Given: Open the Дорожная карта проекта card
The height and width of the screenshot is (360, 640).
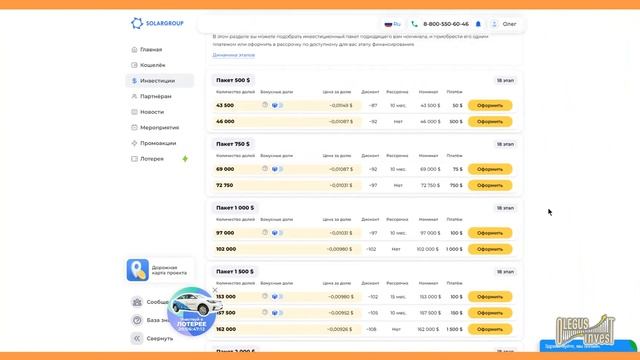Looking at the screenshot, I should [159, 270].
